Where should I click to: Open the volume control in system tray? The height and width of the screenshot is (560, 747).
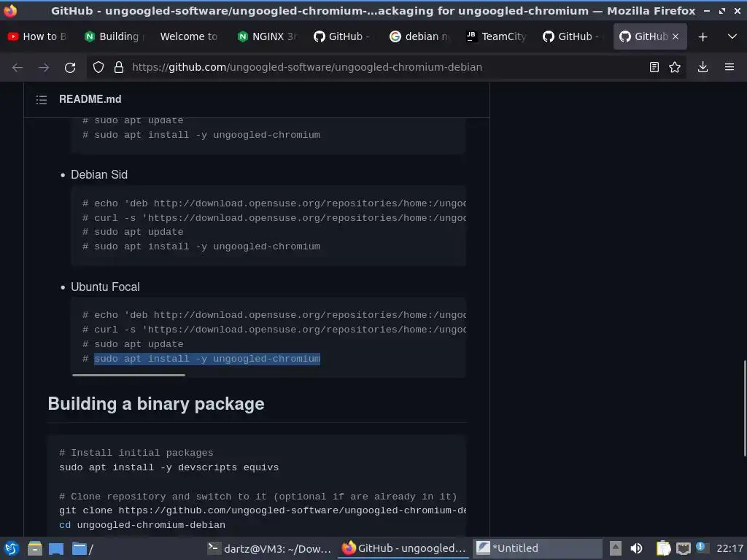click(x=636, y=548)
